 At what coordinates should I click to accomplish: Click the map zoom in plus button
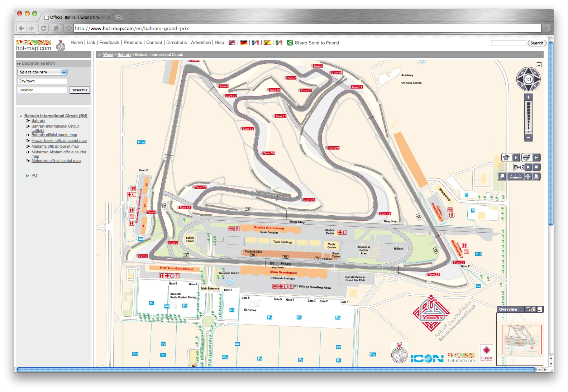tap(528, 97)
